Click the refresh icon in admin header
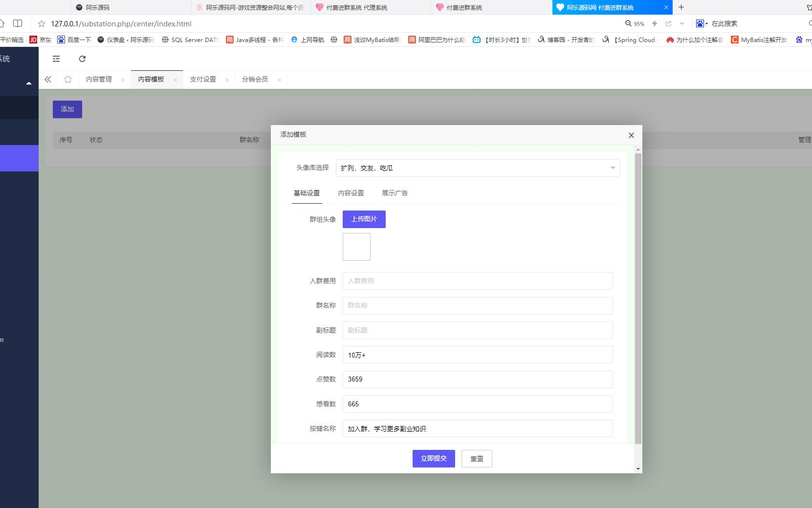Screen dimensions: 812x508 click(82, 59)
